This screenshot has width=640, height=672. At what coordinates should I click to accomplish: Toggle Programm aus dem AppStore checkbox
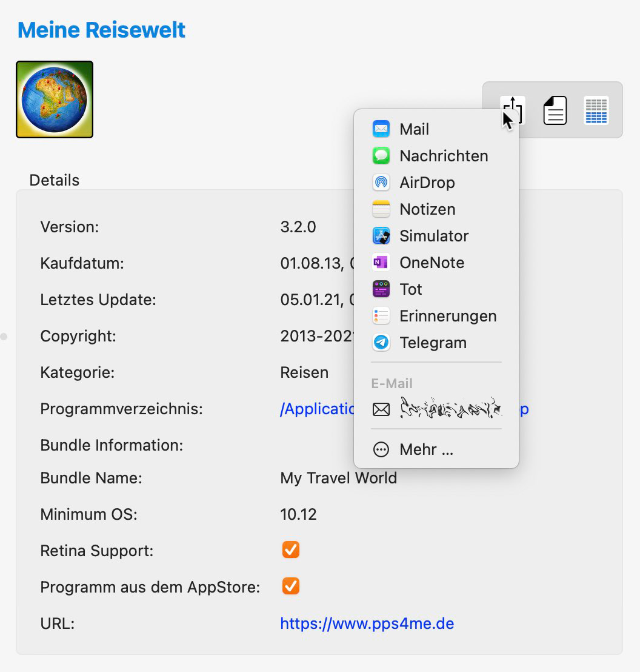click(x=290, y=586)
